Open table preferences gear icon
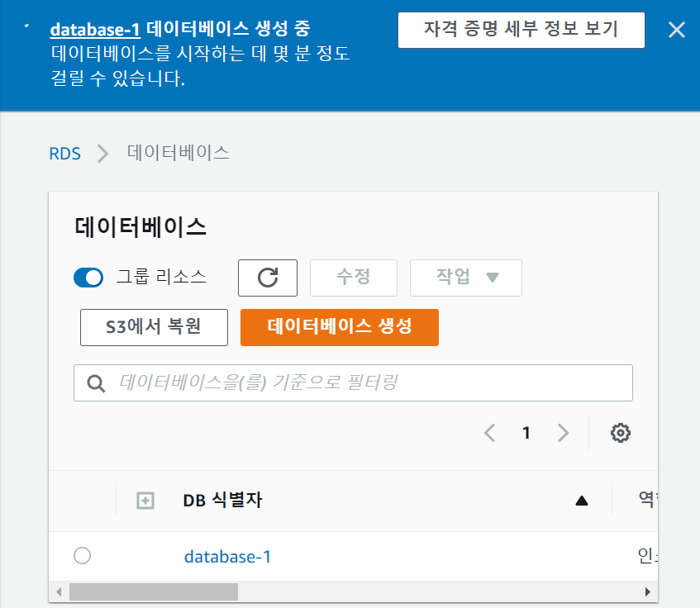Screen dimensions: 700x608 [x=621, y=433]
